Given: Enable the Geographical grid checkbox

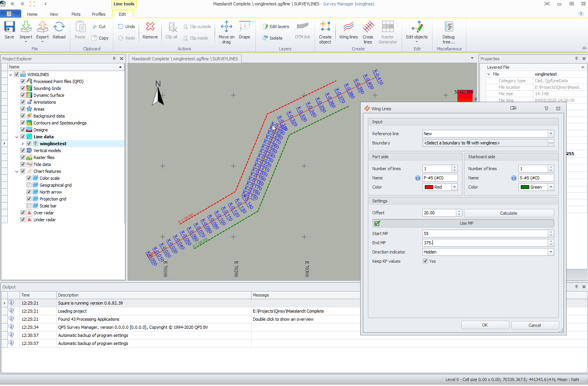Looking at the screenshot, I should click(29, 185).
